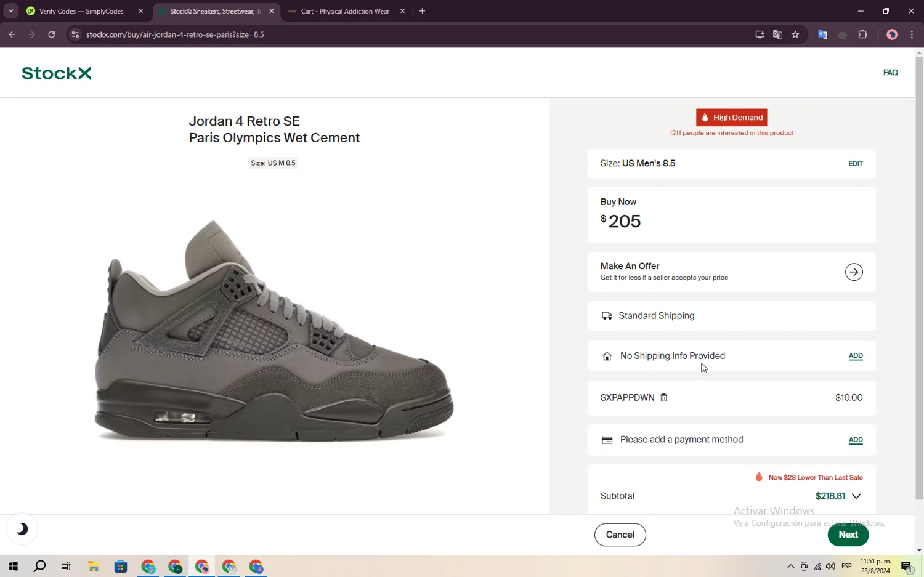Viewport: 924px width, 577px height.
Task: Click the Standard Shipping truck icon
Action: [x=607, y=316]
